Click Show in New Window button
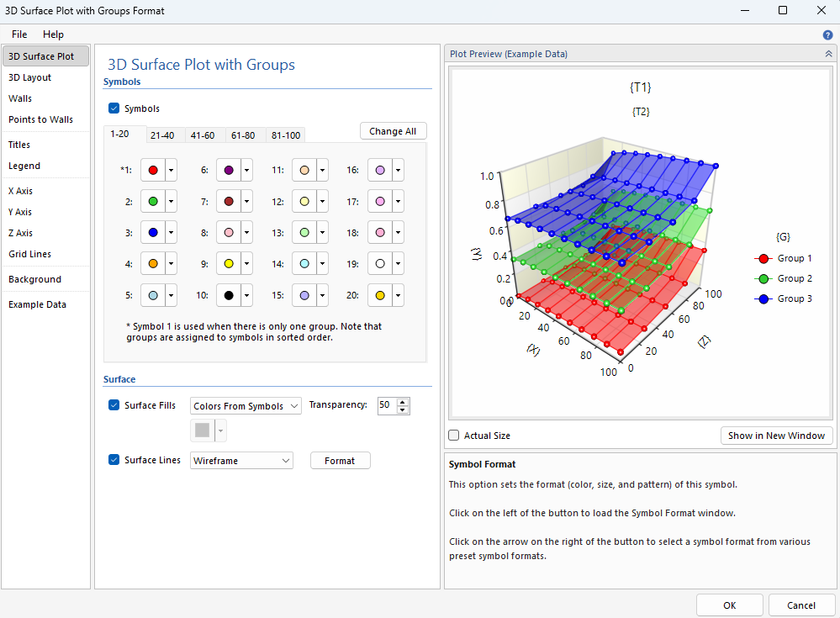Screen dimensions: 840x618 coord(776,436)
